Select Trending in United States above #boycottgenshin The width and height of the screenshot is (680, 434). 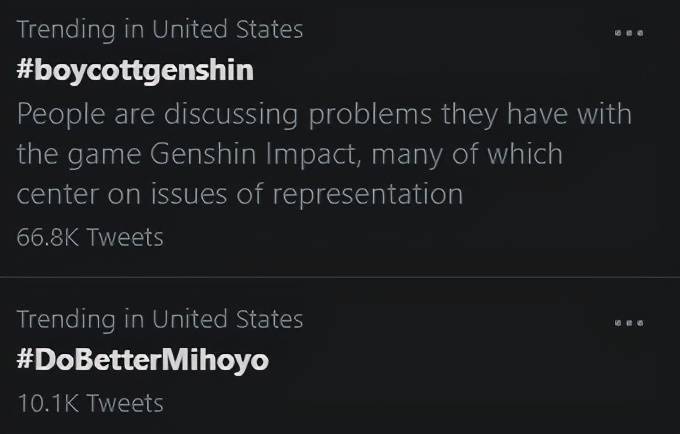pos(160,30)
